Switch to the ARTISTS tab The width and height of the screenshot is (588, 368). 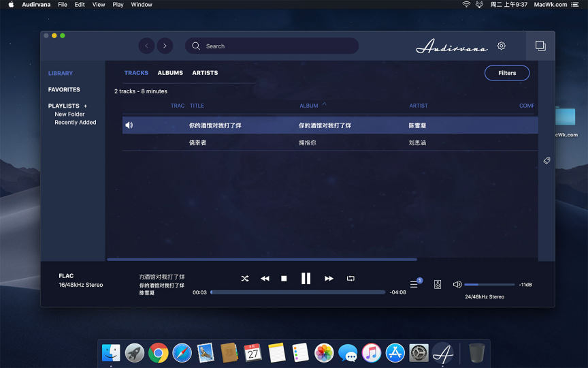(x=205, y=73)
